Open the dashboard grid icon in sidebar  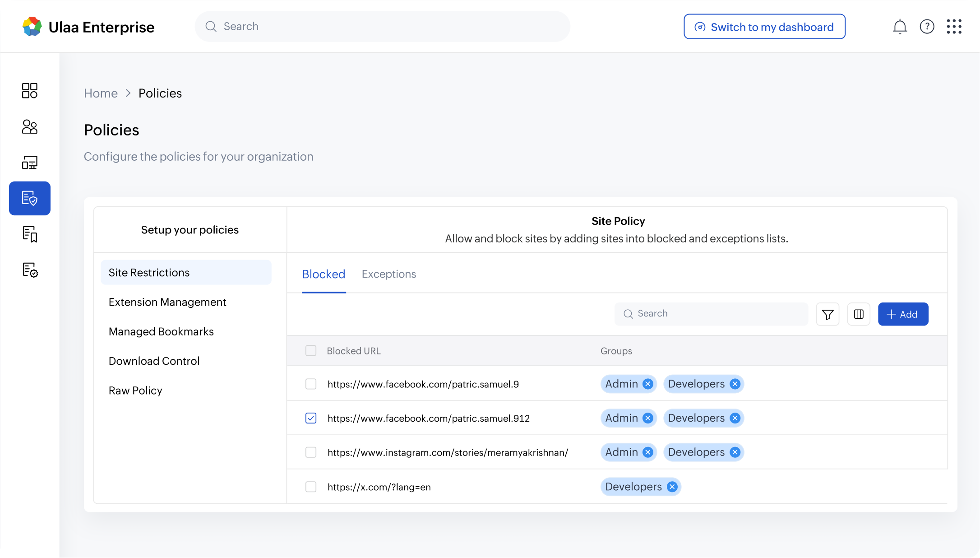click(x=30, y=90)
